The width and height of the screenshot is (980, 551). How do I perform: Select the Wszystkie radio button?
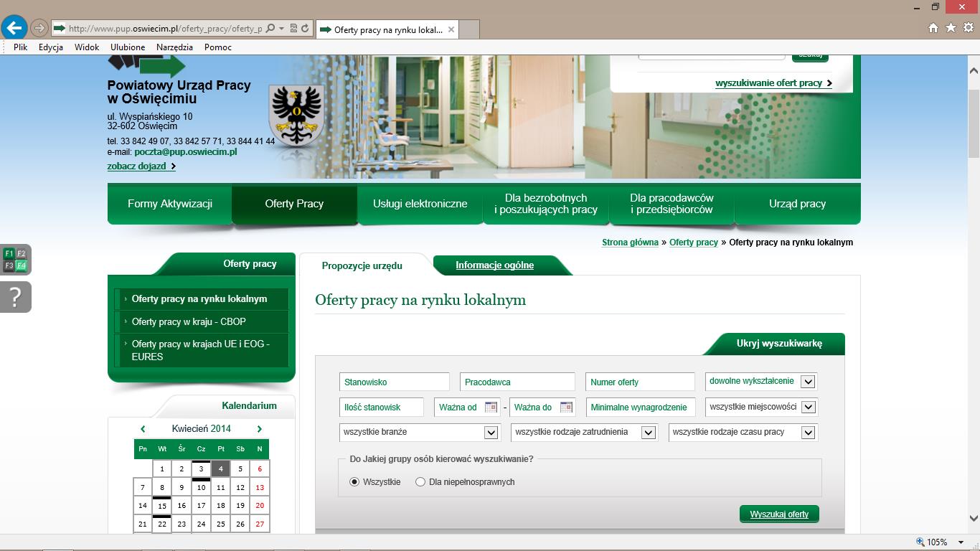[x=354, y=482]
